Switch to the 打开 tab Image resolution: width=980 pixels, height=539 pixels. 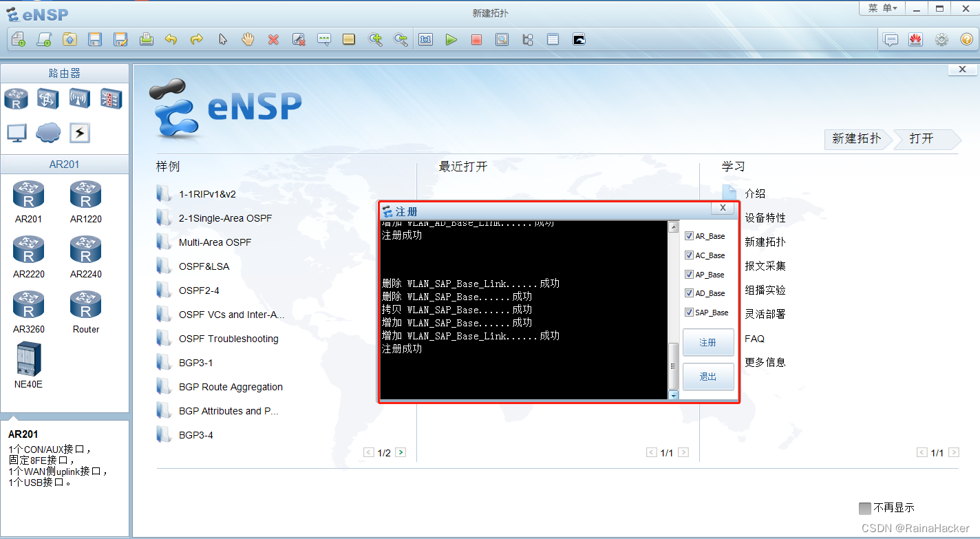click(x=921, y=139)
